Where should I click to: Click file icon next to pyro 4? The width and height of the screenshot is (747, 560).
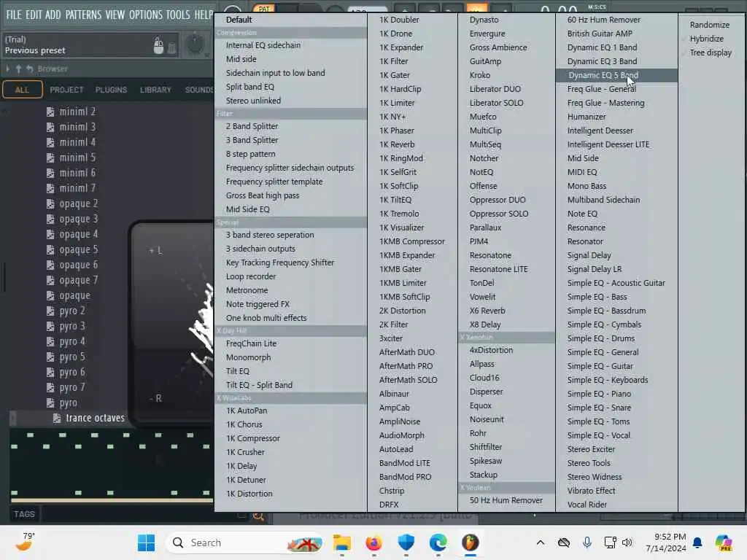pyautogui.click(x=50, y=342)
